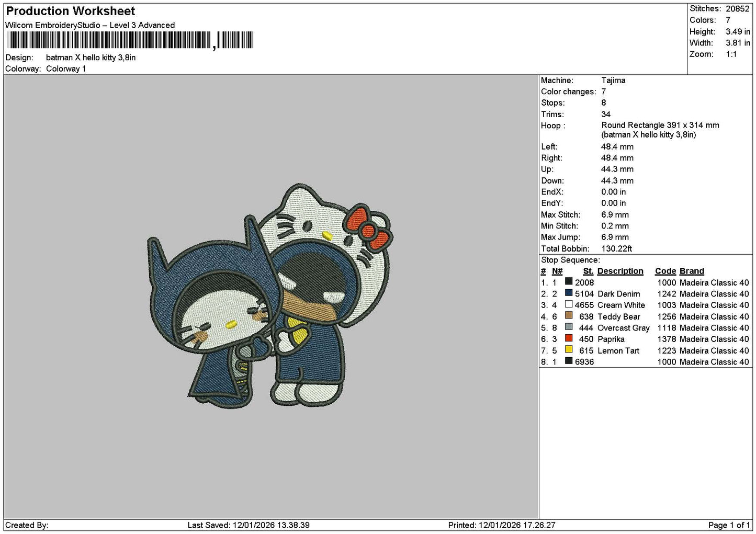Screen dimensions: 756x534
Task: Click the 'Left:' label
Action: point(549,147)
